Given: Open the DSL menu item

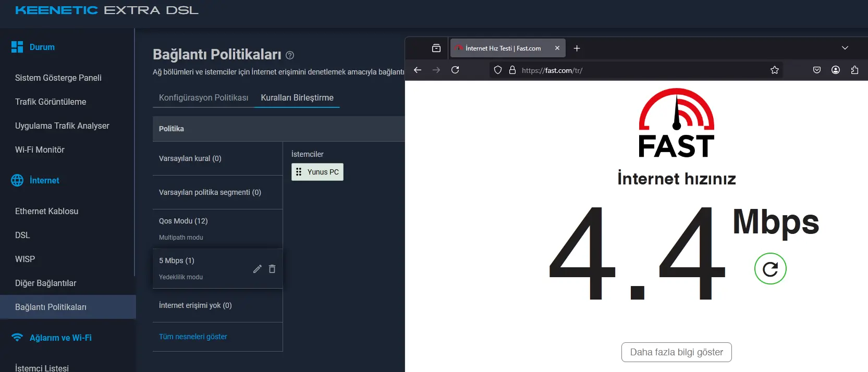Looking at the screenshot, I should coord(22,235).
